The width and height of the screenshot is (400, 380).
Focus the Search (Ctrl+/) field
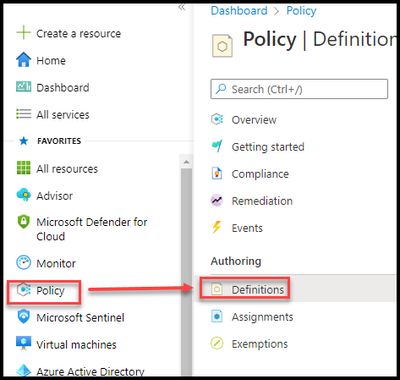click(299, 89)
